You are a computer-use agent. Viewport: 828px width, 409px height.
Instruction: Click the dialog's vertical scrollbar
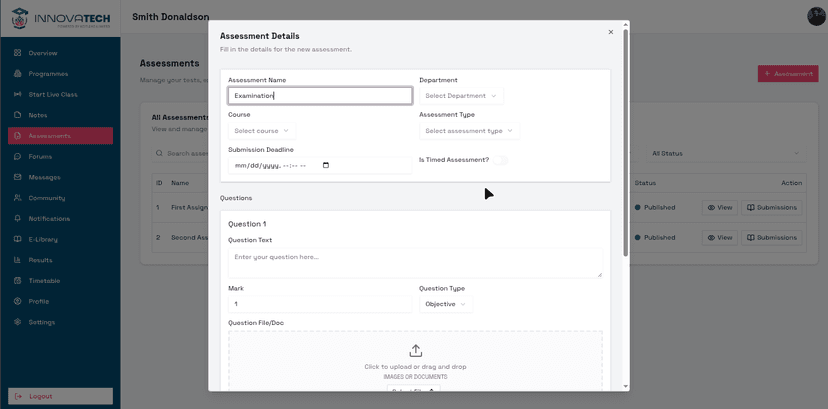click(x=626, y=140)
